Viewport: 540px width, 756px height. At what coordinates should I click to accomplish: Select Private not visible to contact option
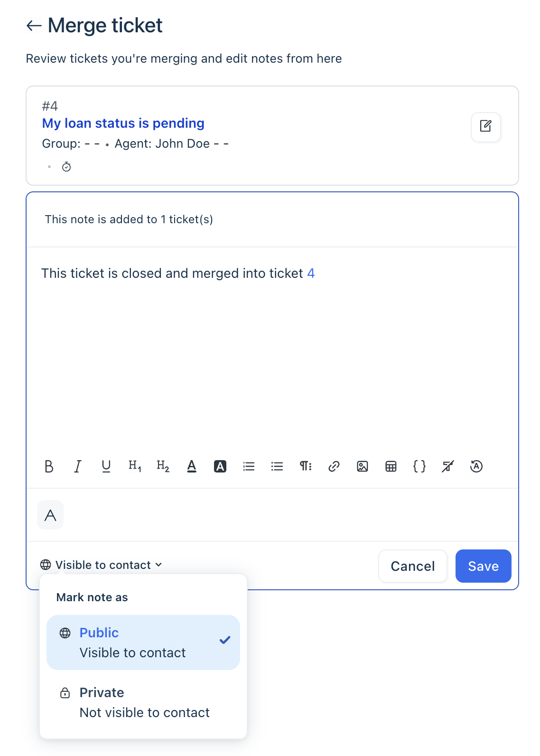(x=143, y=702)
